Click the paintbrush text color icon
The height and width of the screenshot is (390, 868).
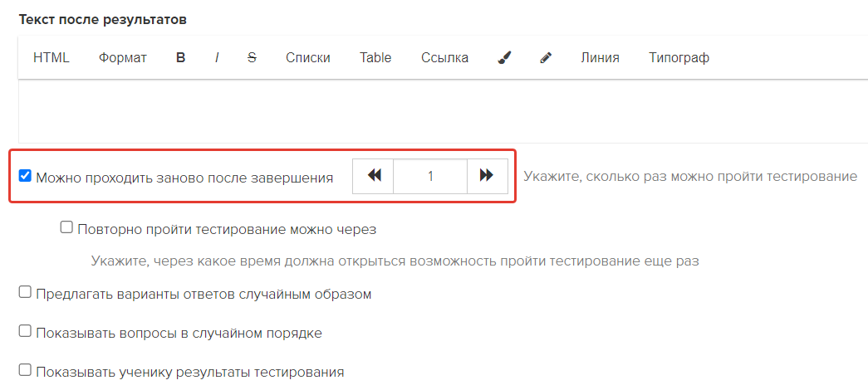point(504,57)
